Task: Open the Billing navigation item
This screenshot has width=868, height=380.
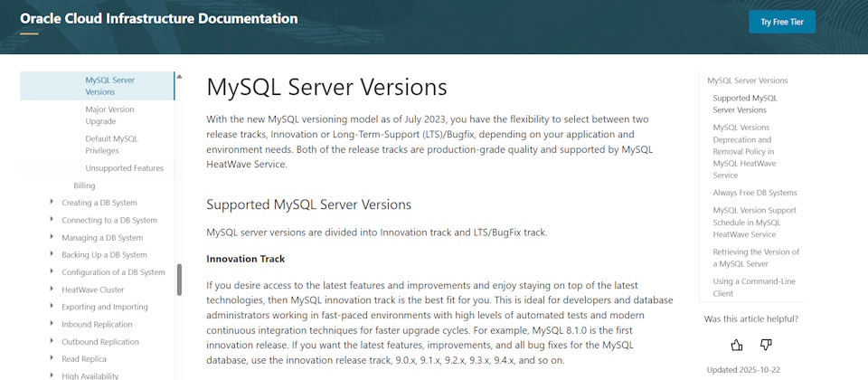Action: point(84,185)
